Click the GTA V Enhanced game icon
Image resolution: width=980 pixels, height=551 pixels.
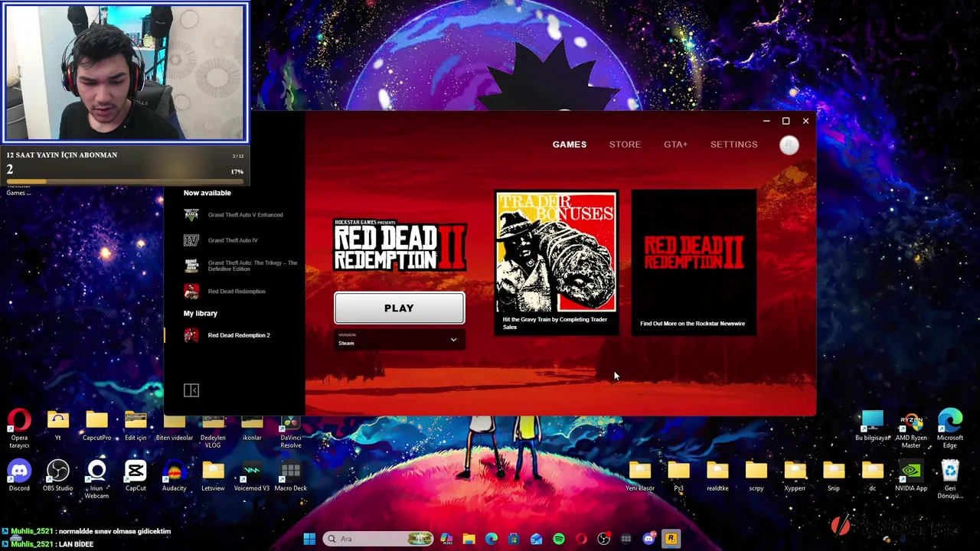[x=191, y=215]
